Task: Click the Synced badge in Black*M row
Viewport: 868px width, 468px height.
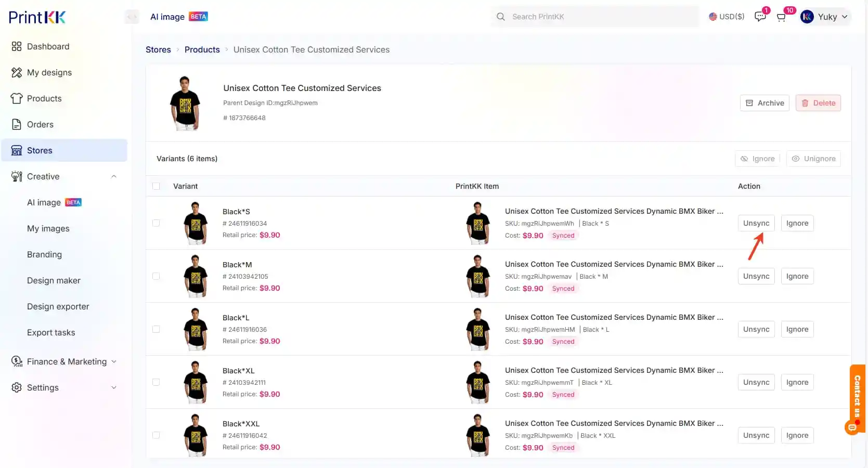Action: coord(563,289)
